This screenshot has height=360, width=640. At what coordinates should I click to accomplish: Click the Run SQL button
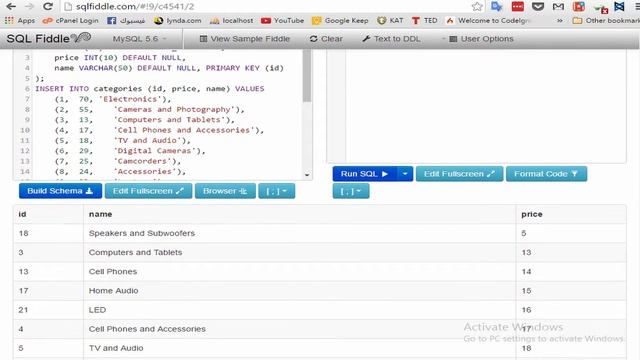tap(364, 174)
